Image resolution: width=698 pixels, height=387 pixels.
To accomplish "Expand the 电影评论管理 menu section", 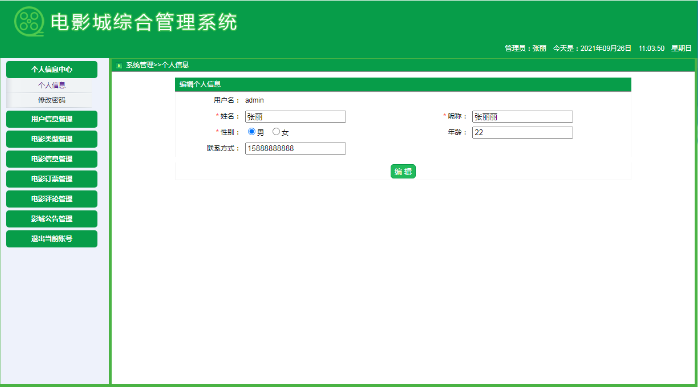I will coord(52,199).
